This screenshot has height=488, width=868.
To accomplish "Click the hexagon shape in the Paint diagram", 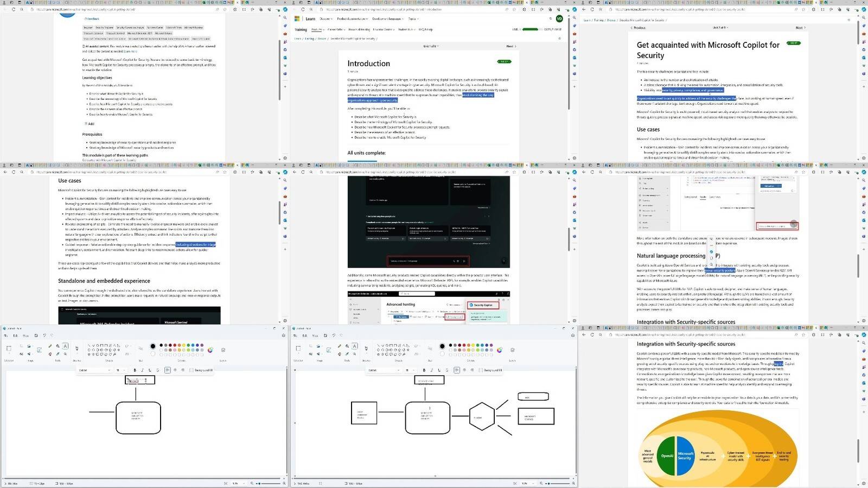I will 482,417.
